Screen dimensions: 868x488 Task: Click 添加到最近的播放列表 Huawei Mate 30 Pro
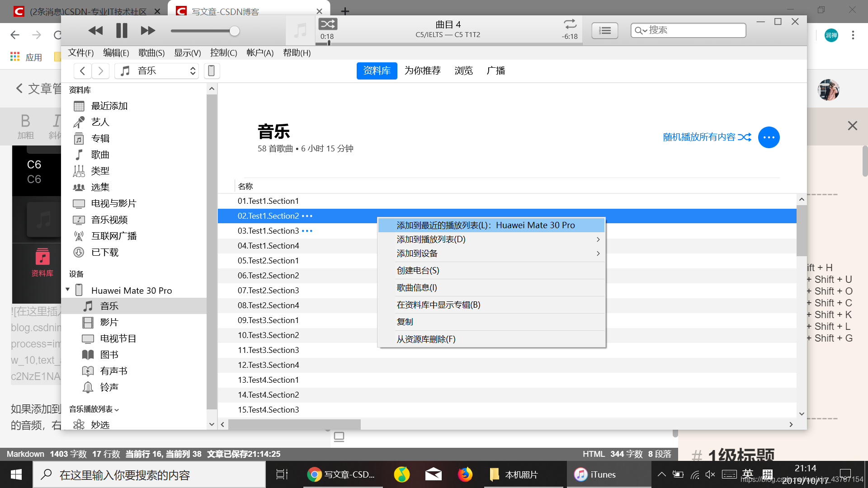pyautogui.click(x=491, y=225)
